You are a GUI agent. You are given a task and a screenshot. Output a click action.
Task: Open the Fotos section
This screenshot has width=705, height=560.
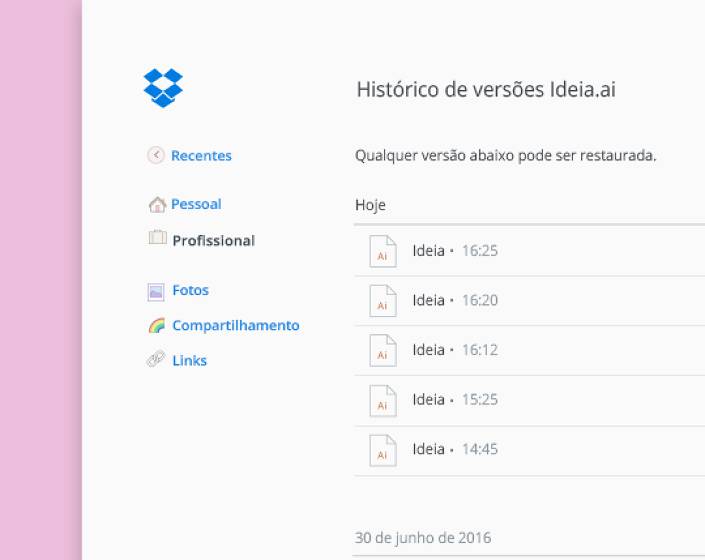point(190,290)
